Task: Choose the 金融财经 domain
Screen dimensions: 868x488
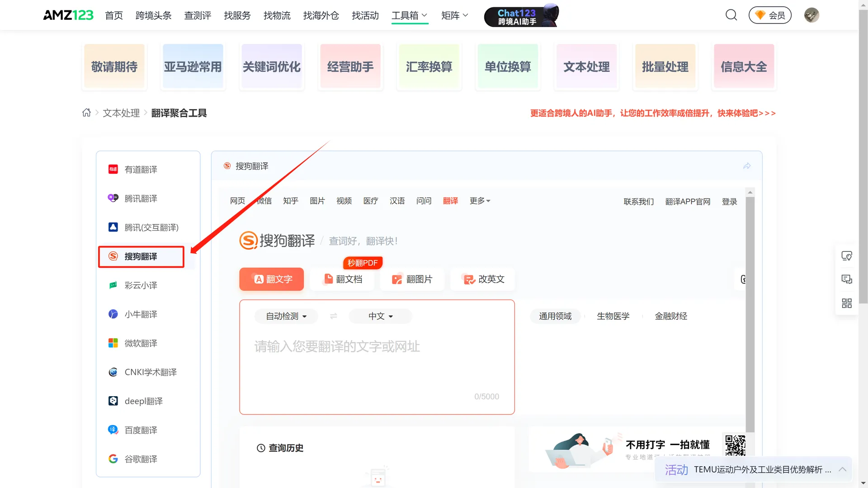Action: coord(671,316)
